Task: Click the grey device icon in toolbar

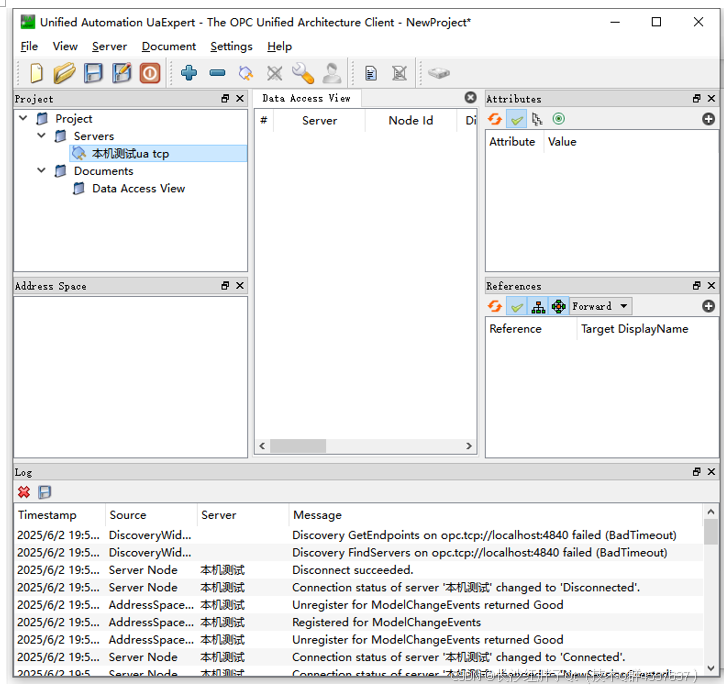Action: tap(439, 73)
